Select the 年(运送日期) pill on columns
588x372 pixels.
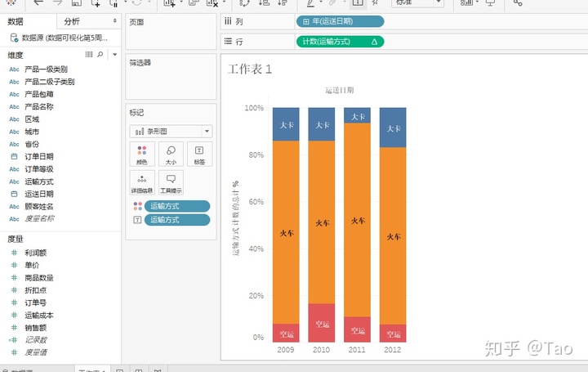click(340, 21)
